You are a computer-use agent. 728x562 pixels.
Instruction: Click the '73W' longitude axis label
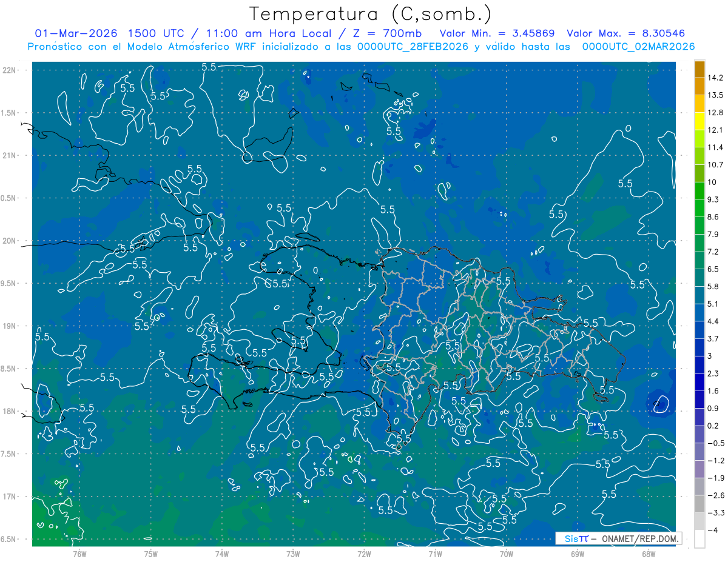point(293,554)
